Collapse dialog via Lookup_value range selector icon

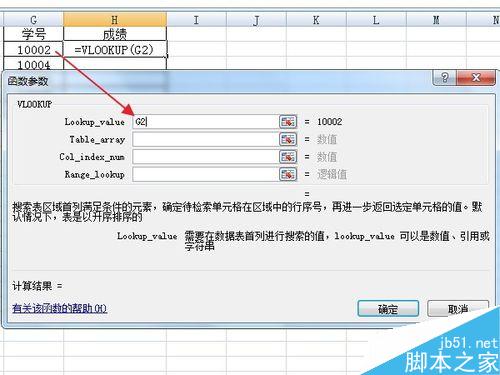[x=288, y=122]
